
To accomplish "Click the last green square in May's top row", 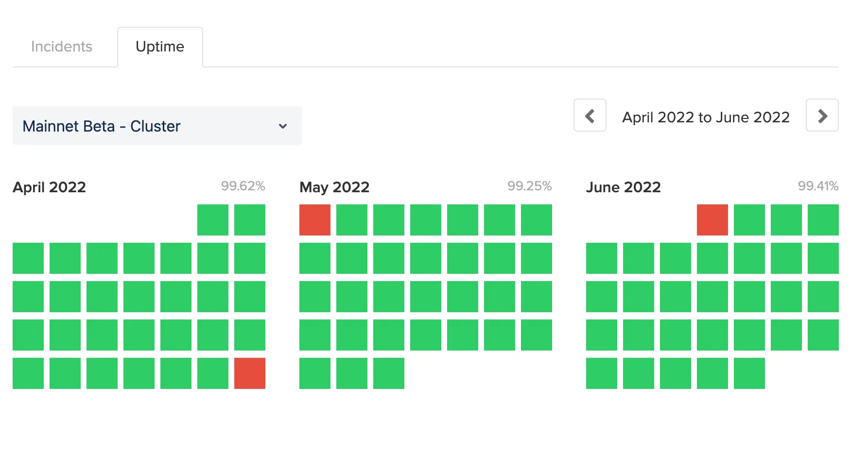I will click(x=537, y=220).
